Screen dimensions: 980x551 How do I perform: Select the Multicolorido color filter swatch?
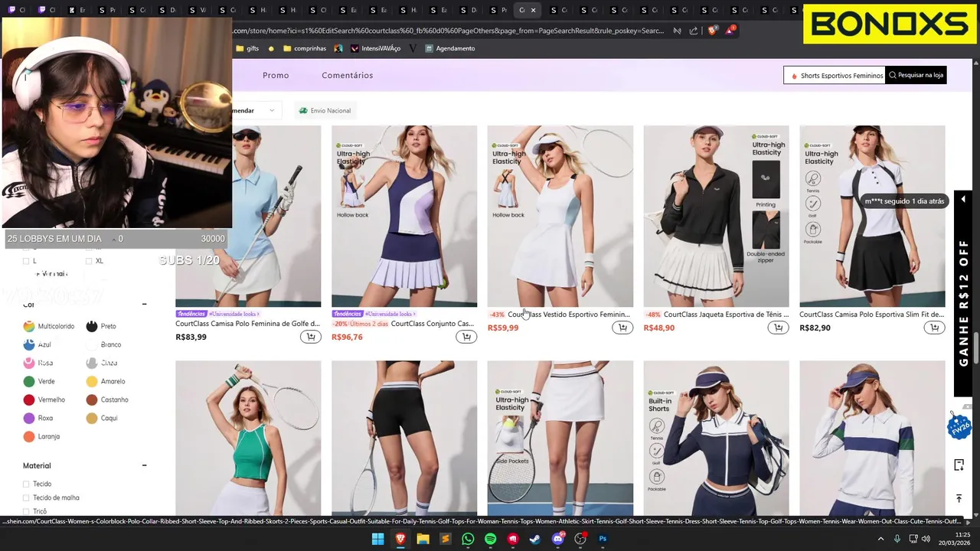(29, 326)
